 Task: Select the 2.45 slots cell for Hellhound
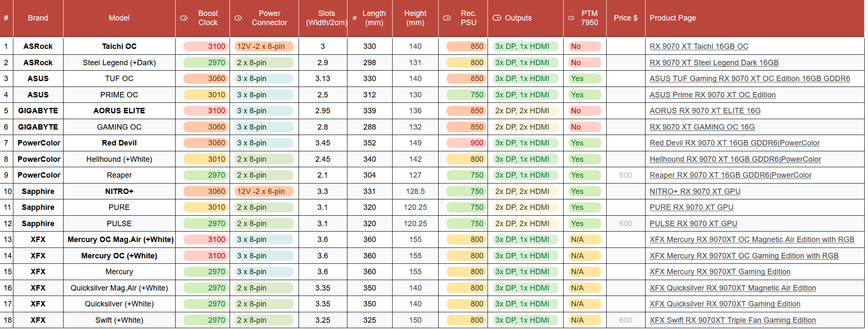323,159
